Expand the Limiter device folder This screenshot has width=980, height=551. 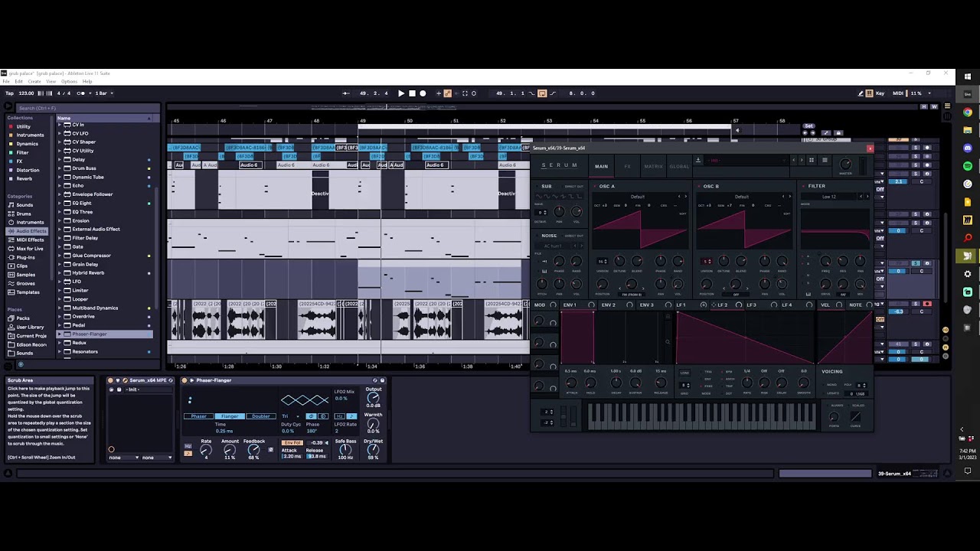[x=60, y=291]
